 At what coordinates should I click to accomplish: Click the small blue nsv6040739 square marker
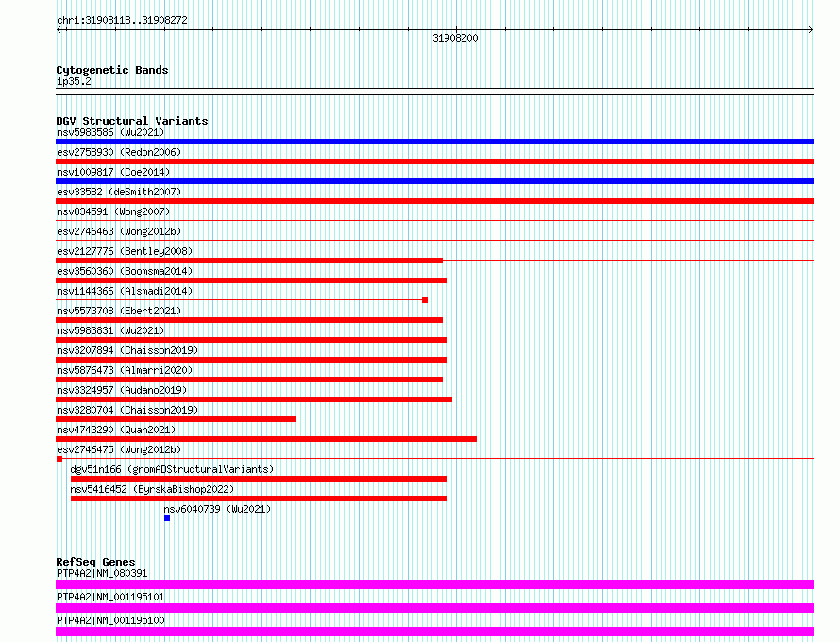(167, 518)
